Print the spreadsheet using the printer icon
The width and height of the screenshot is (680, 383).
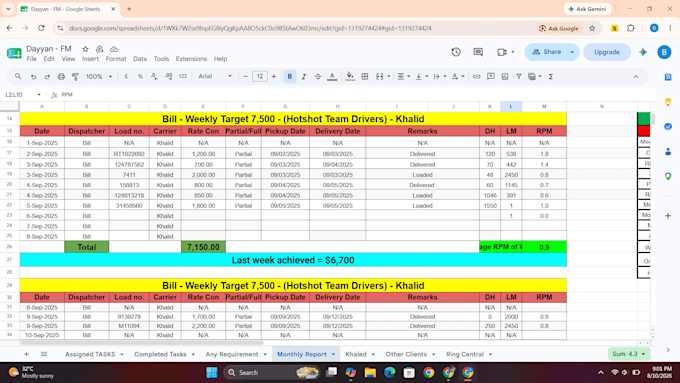61,76
